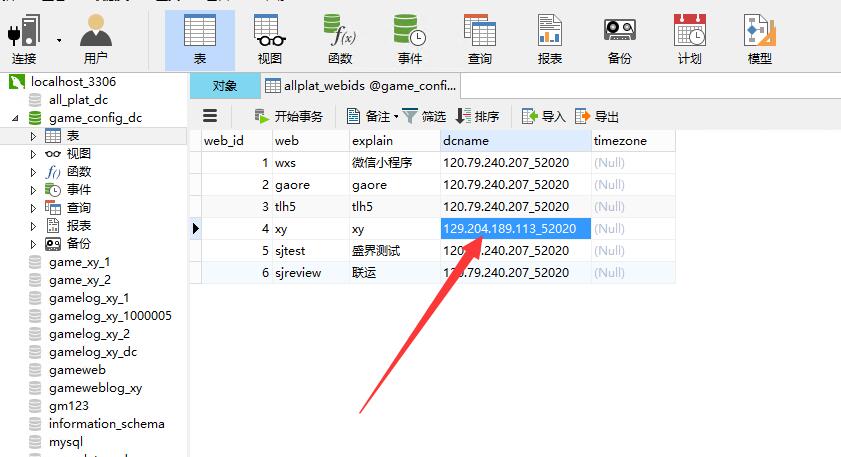Open the 筛选 filter tool
Viewport: 841px width, 457px height.
[424, 116]
